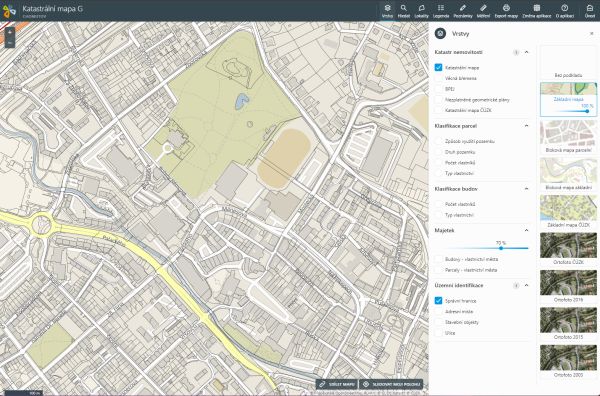
Task: Enable the Věcná břemena layer
Action: point(439,78)
